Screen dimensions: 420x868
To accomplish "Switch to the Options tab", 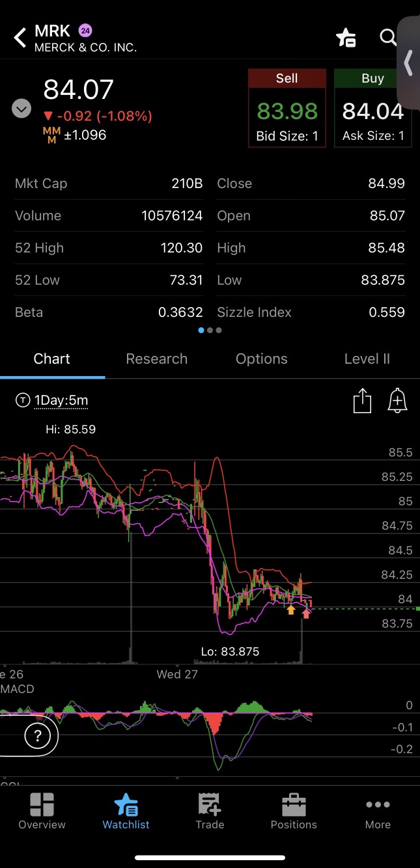I will click(262, 359).
